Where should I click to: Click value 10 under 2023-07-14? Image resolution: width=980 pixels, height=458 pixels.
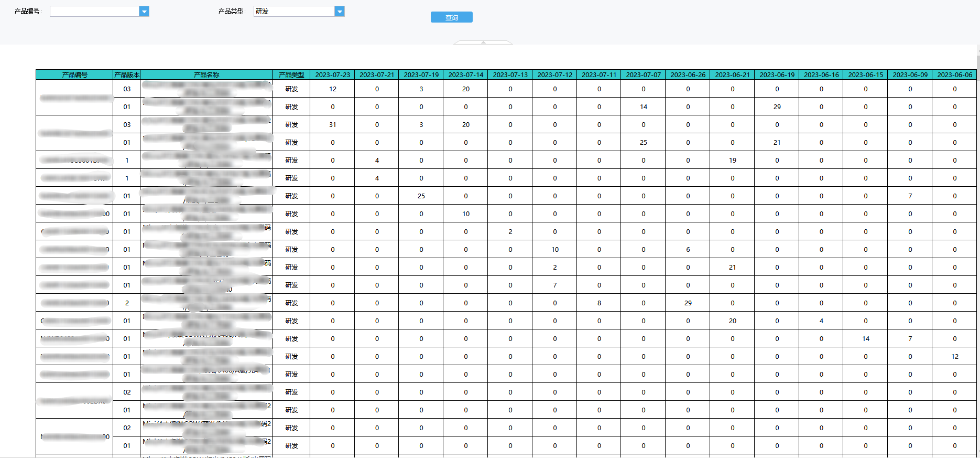coord(466,214)
